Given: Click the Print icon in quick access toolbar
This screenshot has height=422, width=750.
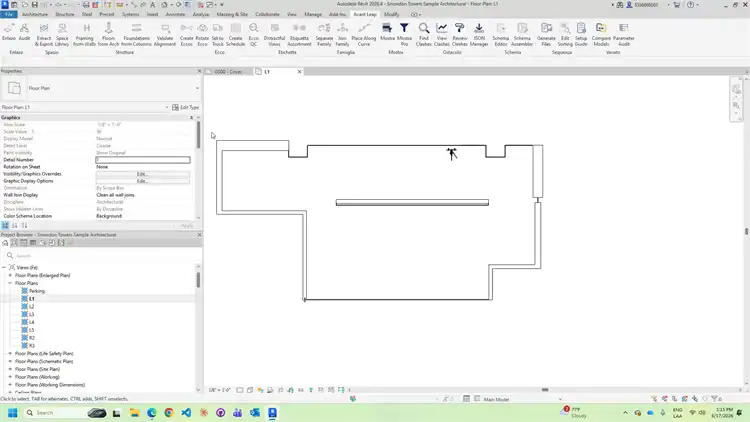Looking at the screenshot, I should (86, 4).
